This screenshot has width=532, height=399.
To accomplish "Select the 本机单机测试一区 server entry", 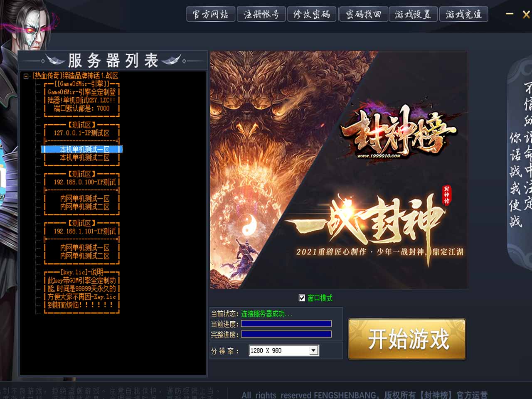I will click(84, 149).
